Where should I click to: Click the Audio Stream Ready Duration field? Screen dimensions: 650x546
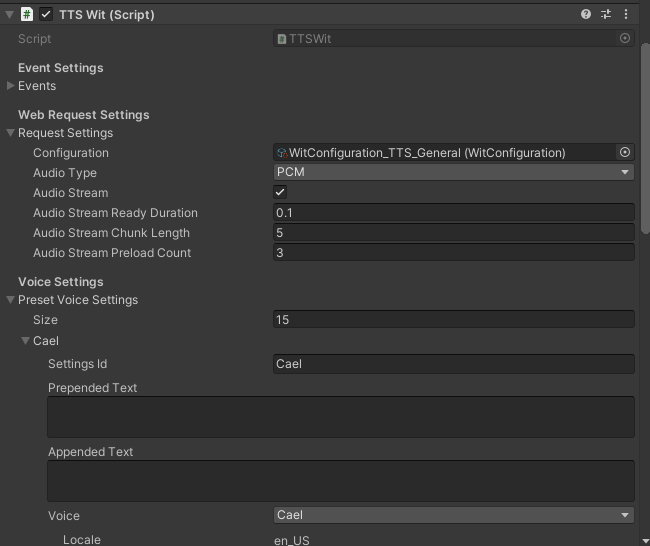point(454,213)
